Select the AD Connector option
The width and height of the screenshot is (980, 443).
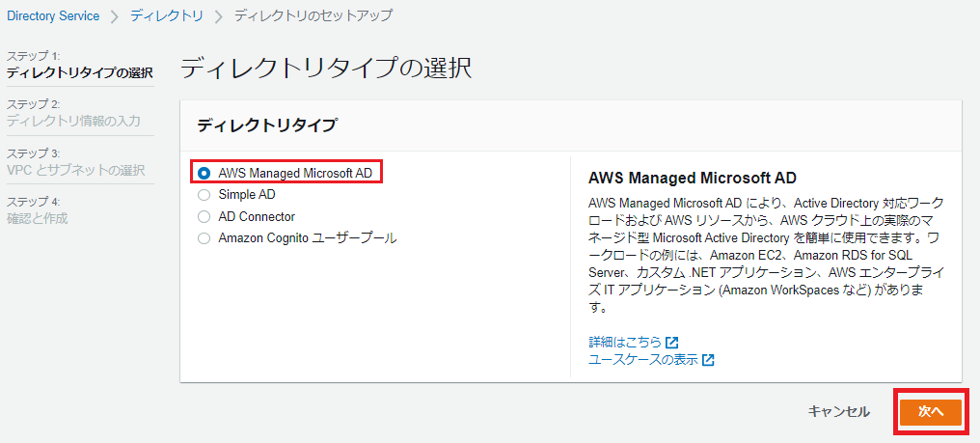tap(204, 217)
